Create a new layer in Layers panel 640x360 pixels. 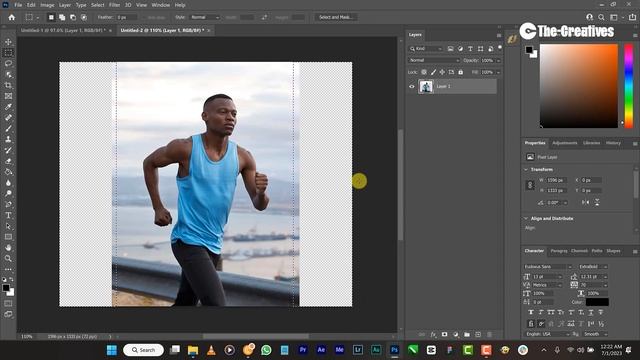[478, 334]
